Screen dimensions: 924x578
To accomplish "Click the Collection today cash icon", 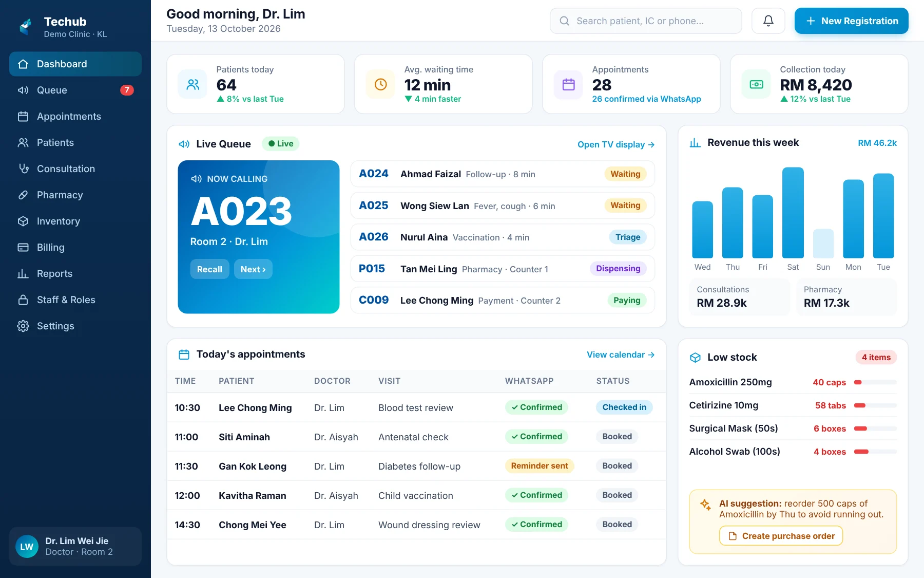I will pyautogui.click(x=757, y=84).
